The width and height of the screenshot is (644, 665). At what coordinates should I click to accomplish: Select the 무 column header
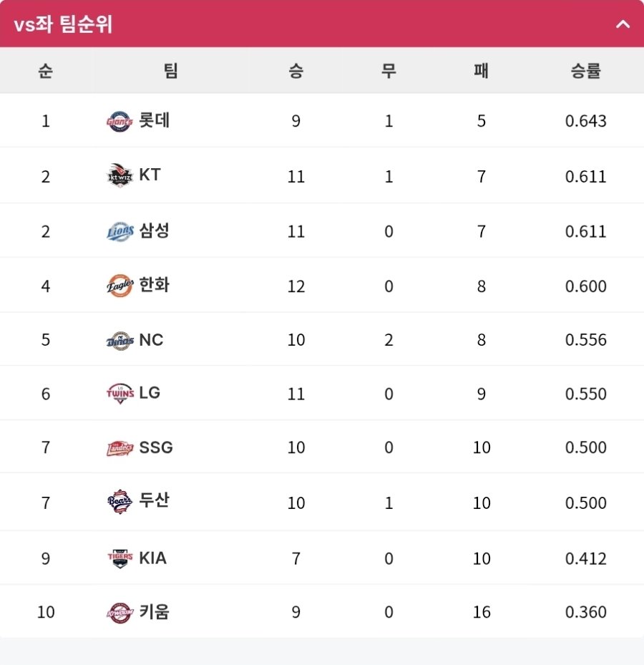coord(389,70)
